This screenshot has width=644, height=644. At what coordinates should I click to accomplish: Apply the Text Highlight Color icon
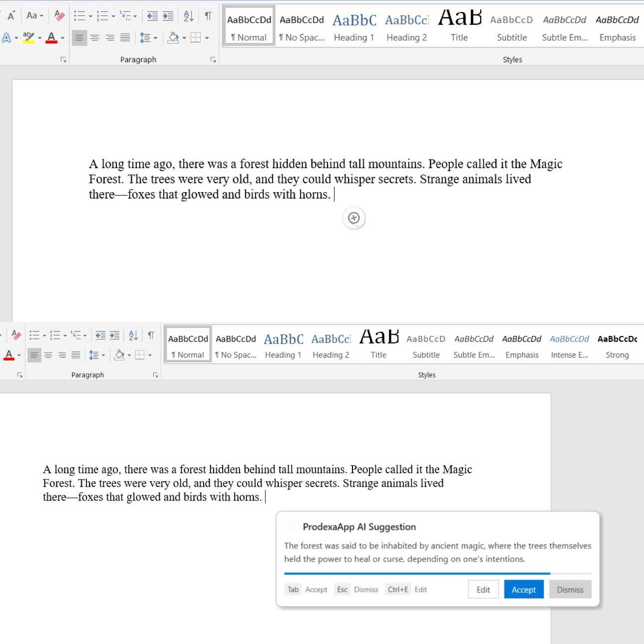pyautogui.click(x=27, y=37)
